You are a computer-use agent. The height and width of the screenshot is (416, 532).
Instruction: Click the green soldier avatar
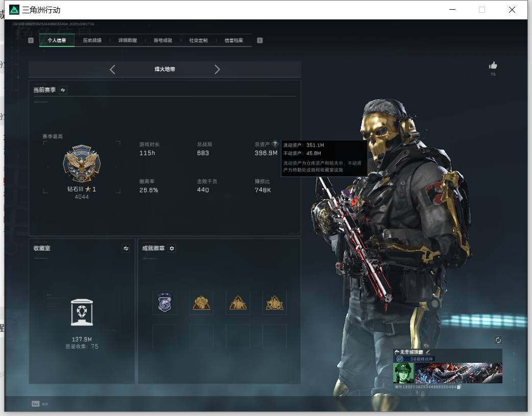pos(403,373)
